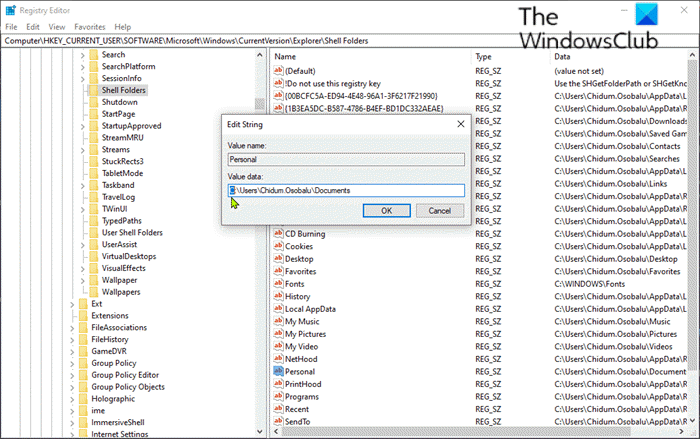Cancel the Edit String dialog
Image resolution: width=700 pixels, height=439 pixels.
440,211
